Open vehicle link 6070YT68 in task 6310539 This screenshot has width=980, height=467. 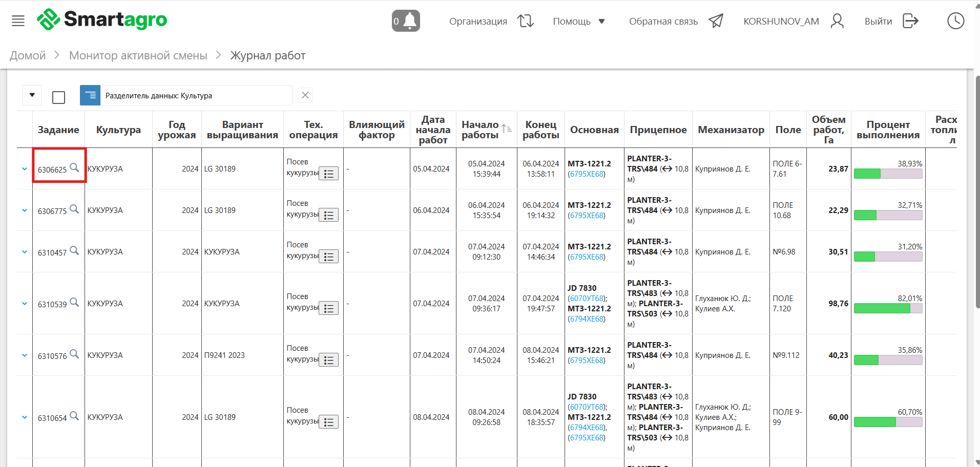[587, 299]
